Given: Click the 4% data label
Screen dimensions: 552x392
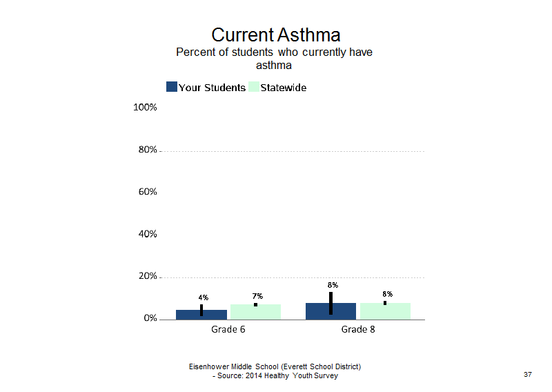Looking at the screenshot, I should pos(204,297).
